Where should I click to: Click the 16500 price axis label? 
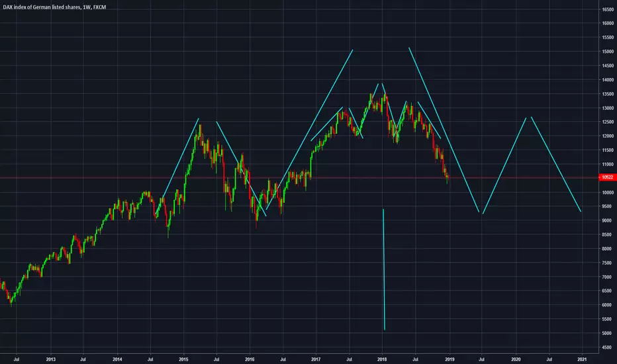click(608, 9)
